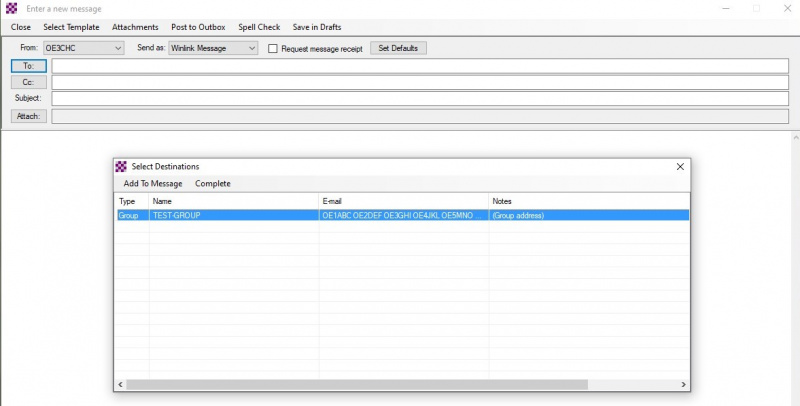800x406 pixels.
Task: Open the Select Template menu
Action: (x=71, y=27)
